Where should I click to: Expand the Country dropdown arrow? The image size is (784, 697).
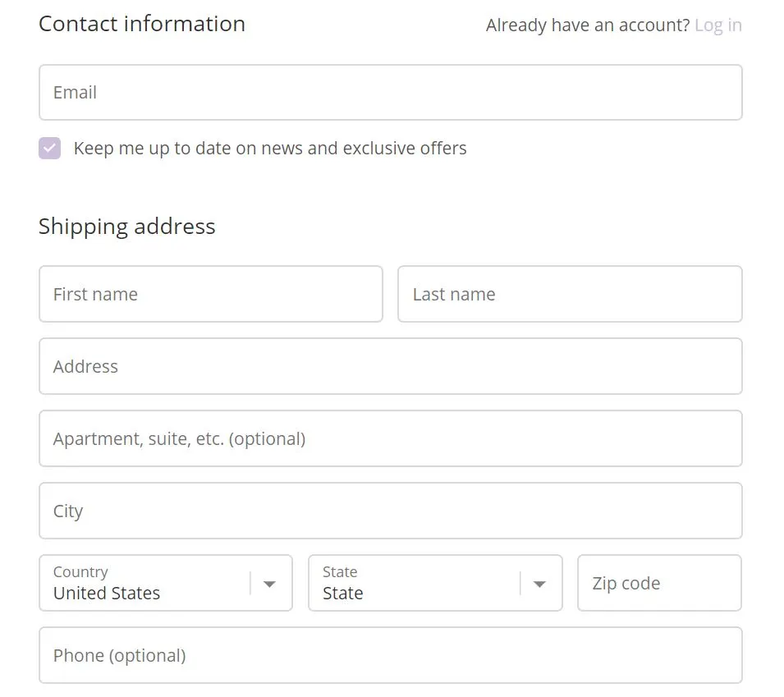[x=269, y=584]
